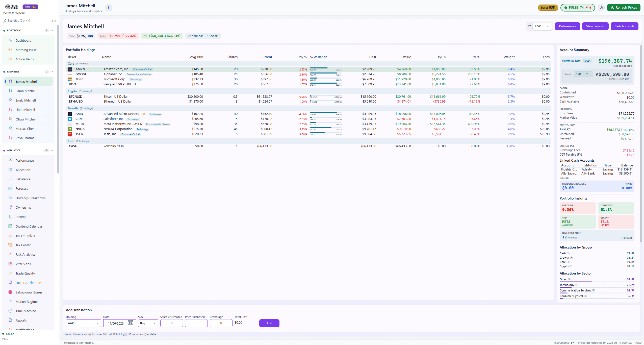The width and height of the screenshot is (644, 345).
Task: Click the Ownership icon
Action: [10, 207]
